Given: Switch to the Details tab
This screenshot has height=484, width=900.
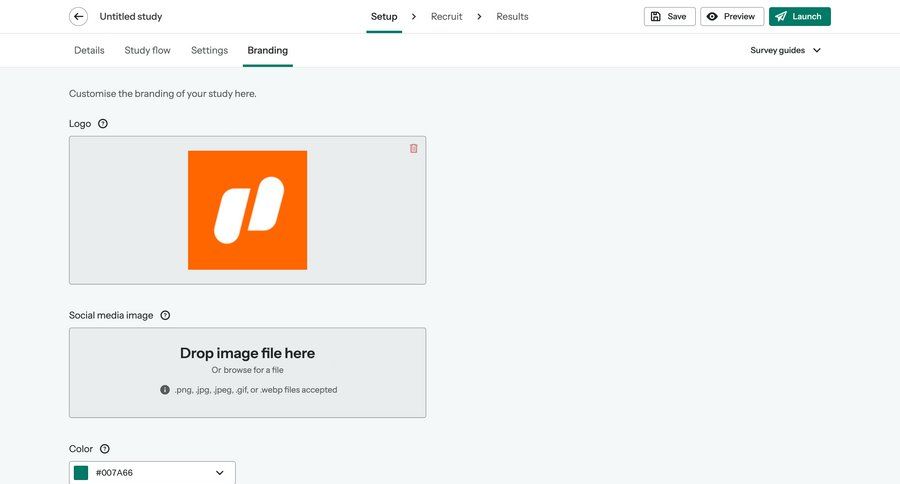Looking at the screenshot, I should click(89, 50).
